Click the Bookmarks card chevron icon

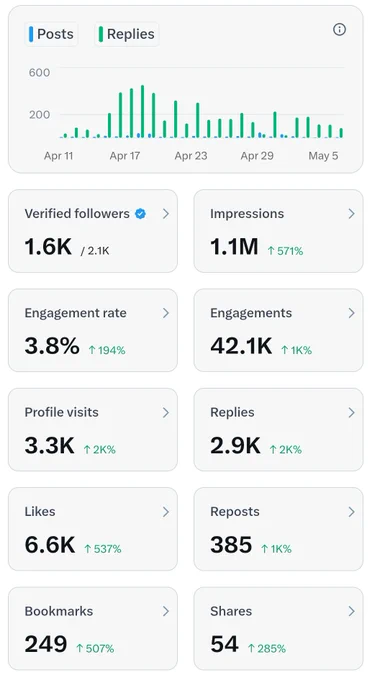click(x=166, y=611)
